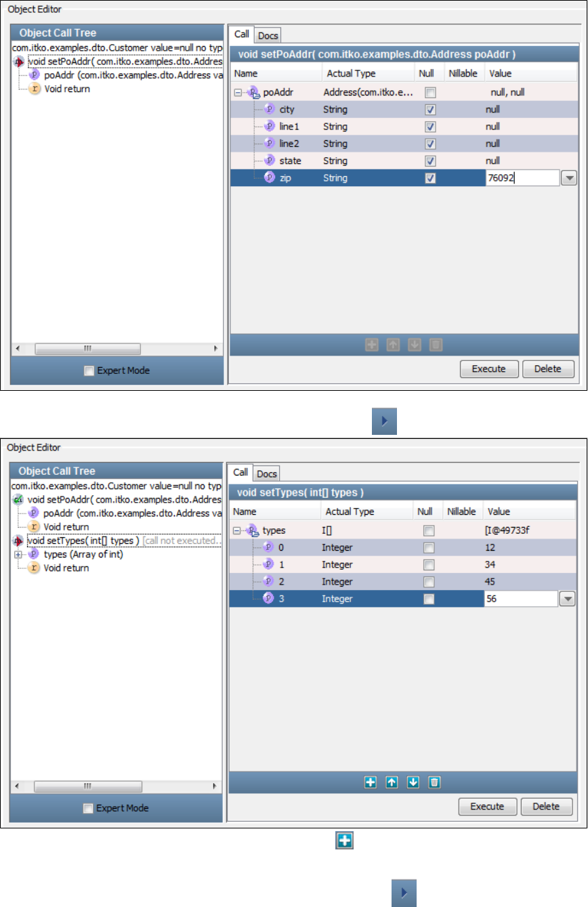Click the purple icon beside types (Array of int)

[x=34, y=554]
